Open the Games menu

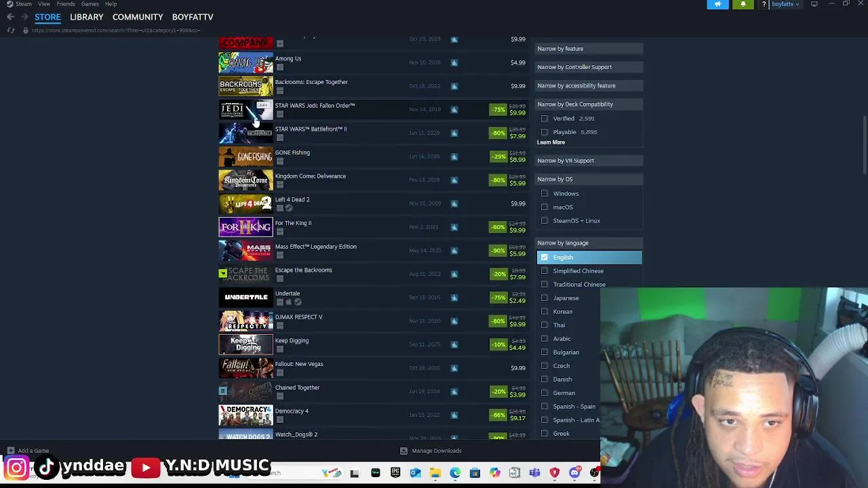90,4
